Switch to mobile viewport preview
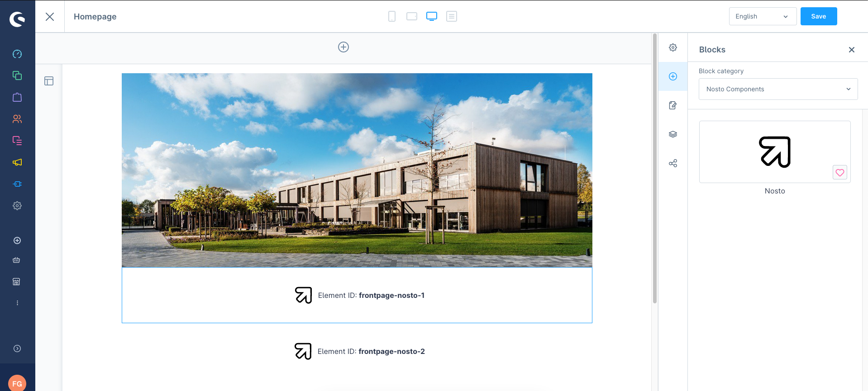Screen dimensions: 868x391 click(392, 17)
